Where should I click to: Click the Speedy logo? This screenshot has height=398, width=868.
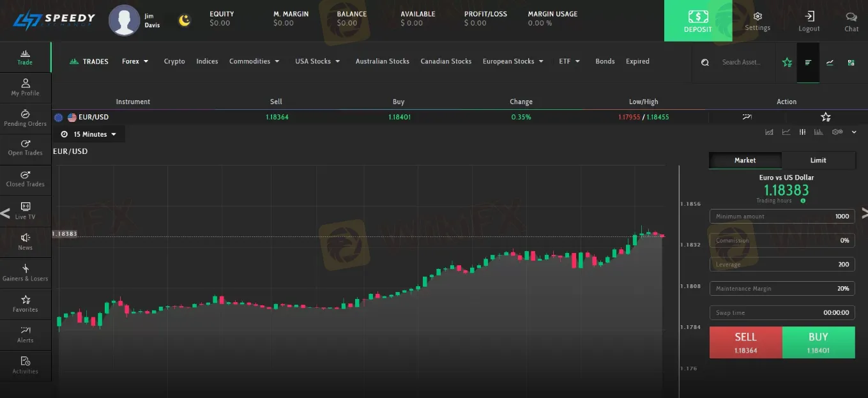54,20
